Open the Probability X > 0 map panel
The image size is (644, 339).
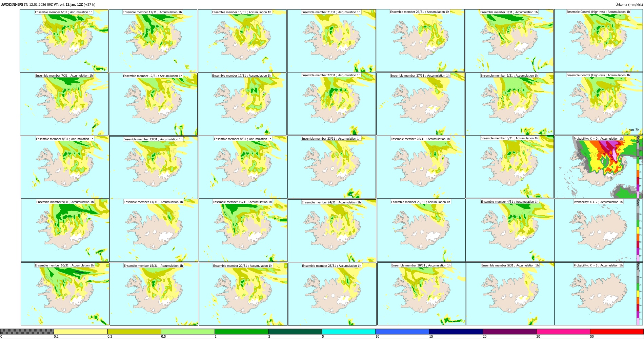click(599, 167)
